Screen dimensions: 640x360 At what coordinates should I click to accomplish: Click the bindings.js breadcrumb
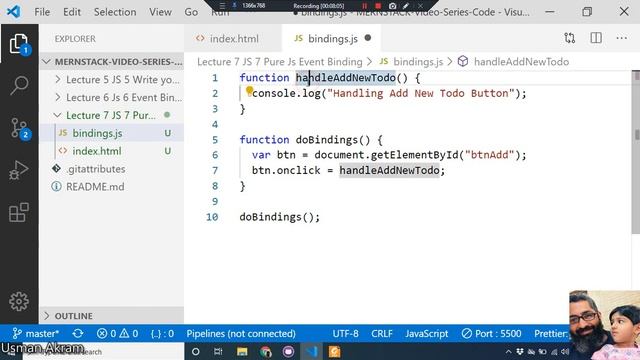pyautogui.click(x=411, y=62)
